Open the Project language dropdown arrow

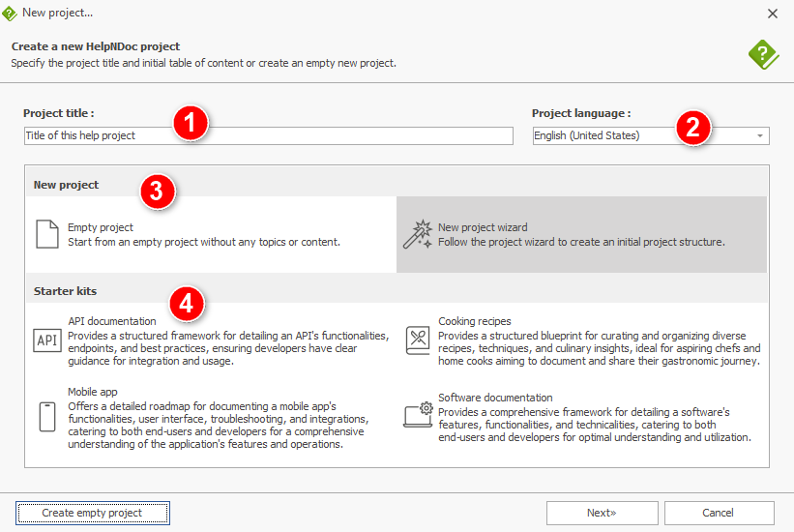coord(759,135)
